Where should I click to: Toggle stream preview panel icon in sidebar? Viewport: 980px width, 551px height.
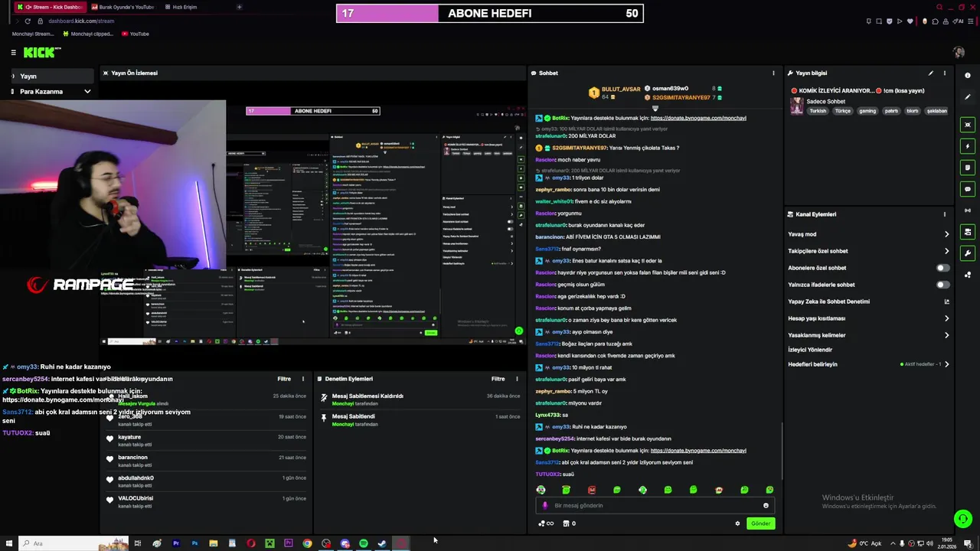[968, 125]
